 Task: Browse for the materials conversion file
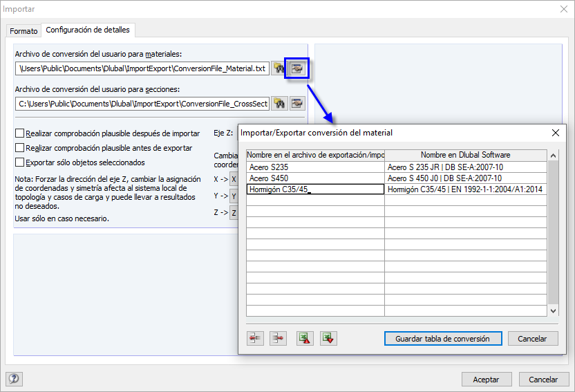point(279,68)
